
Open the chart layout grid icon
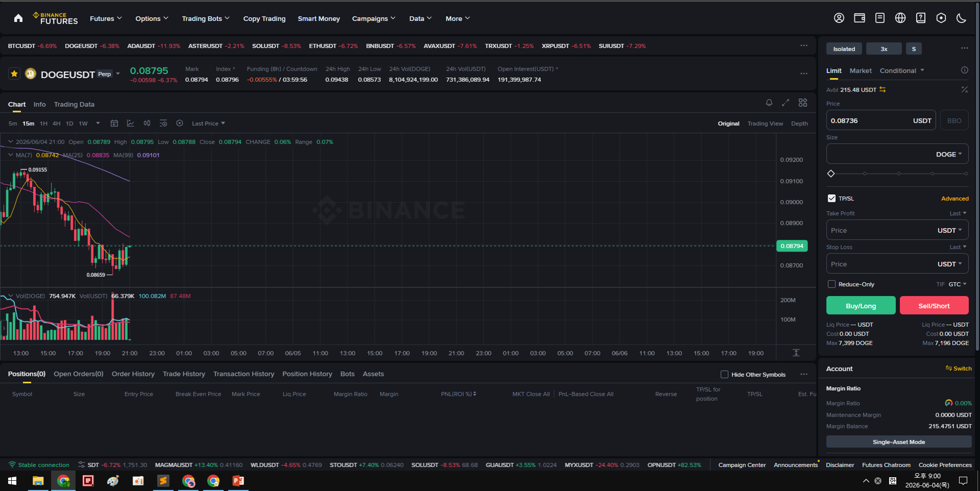tap(803, 103)
